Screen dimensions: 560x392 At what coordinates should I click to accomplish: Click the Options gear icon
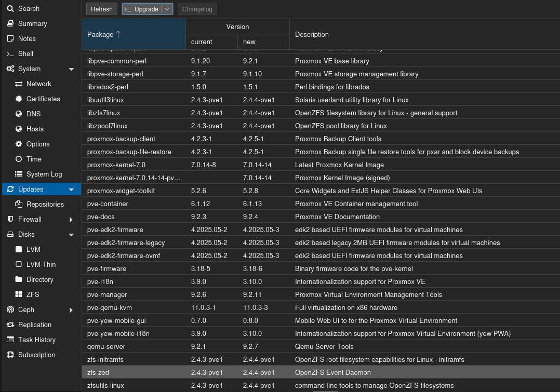pyautogui.click(x=19, y=144)
